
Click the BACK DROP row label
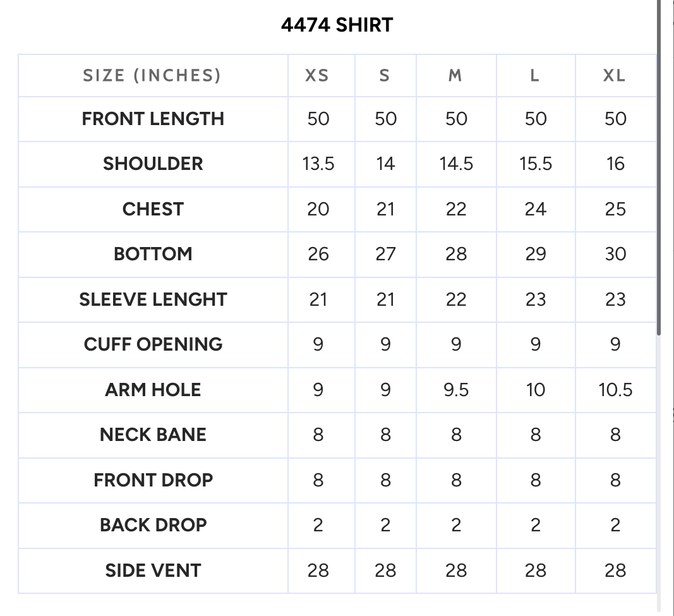(x=153, y=525)
